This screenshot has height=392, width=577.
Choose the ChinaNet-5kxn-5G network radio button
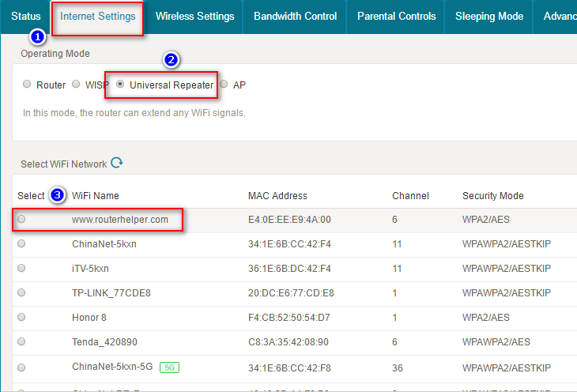(21, 367)
